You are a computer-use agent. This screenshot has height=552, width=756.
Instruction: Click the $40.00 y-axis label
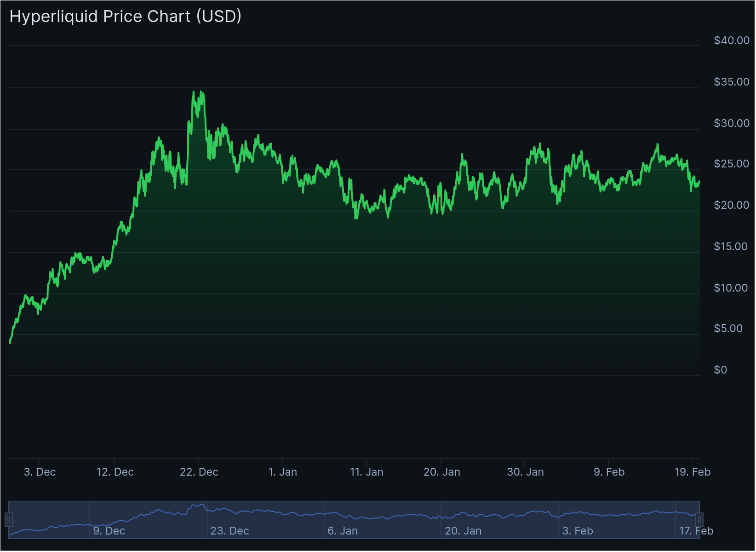731,40
